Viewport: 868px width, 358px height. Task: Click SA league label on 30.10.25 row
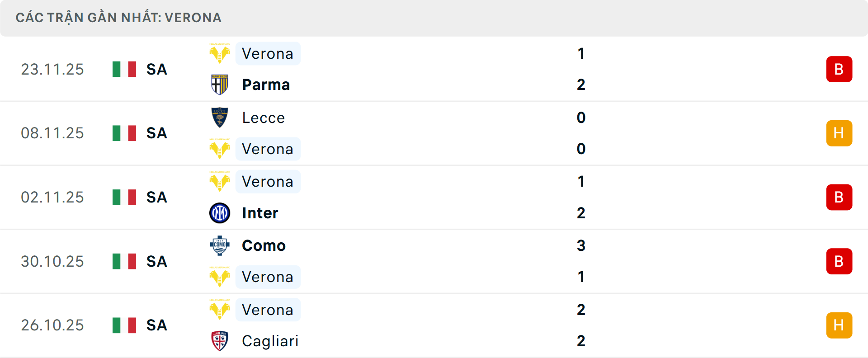click(x=156, y=261)
